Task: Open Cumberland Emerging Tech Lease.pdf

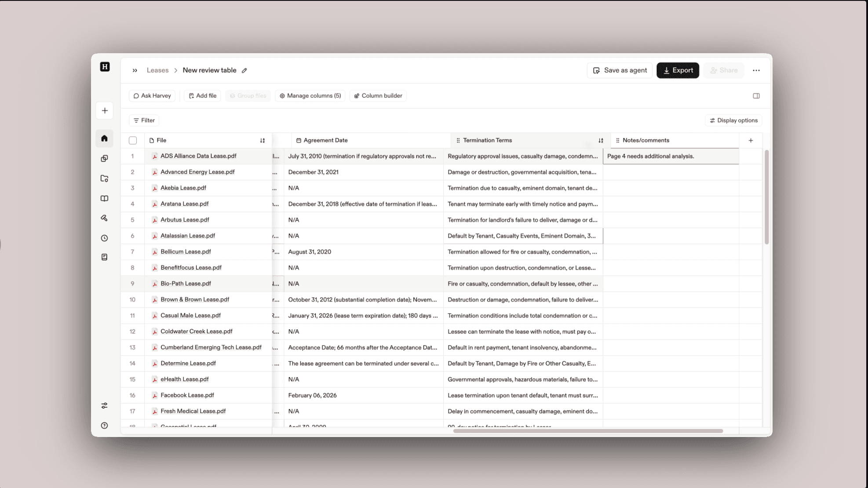Action: point(211,347)
